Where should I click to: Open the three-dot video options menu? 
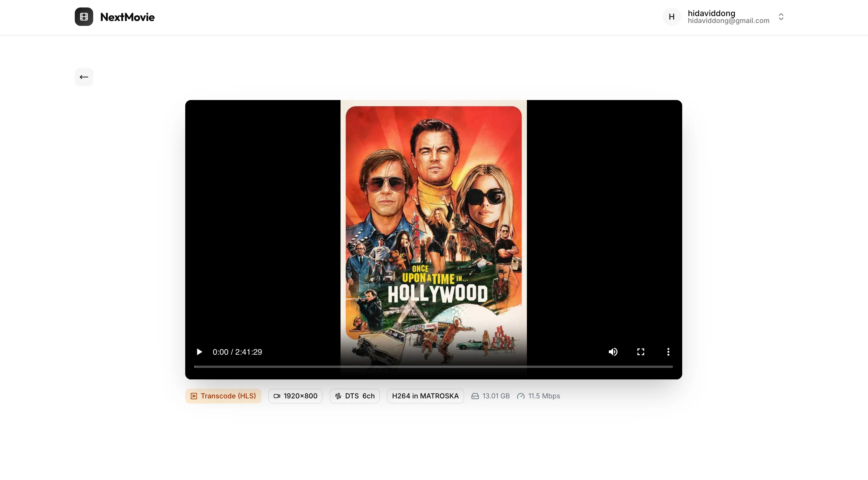click(668, 352)
